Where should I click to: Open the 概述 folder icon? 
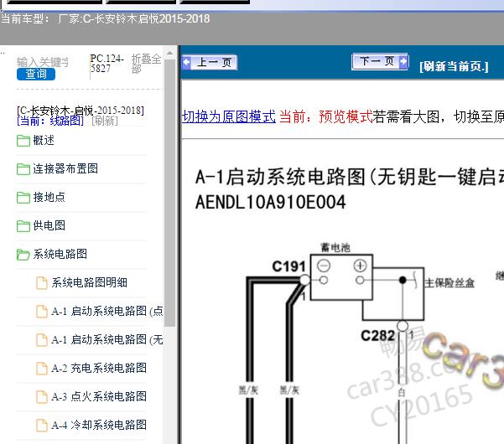tap(23, 141)
